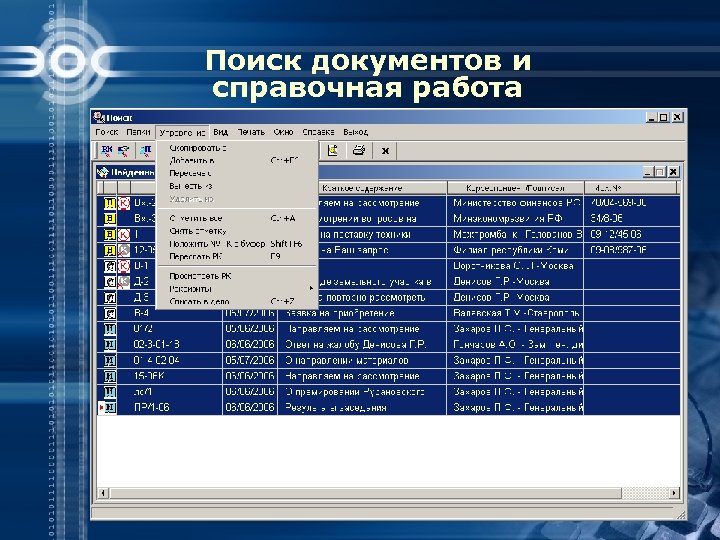
Task: Choose Положить № РК в буфер
Action: pyautogui.click(x=237, y=244)
